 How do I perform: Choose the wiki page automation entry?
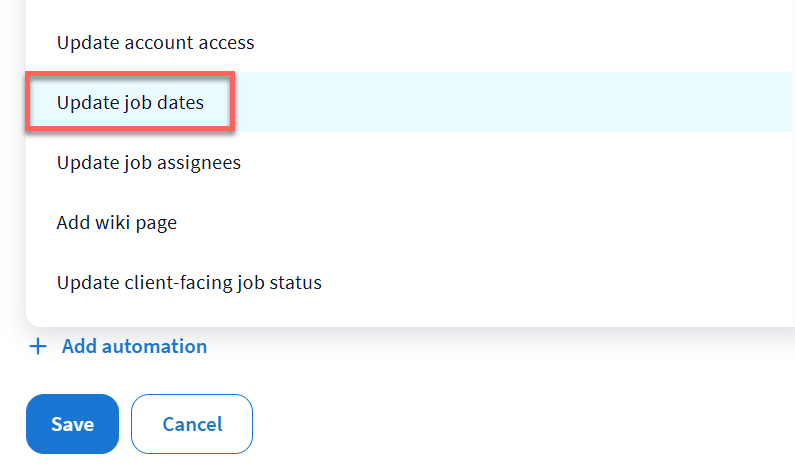tap(116, 222)
